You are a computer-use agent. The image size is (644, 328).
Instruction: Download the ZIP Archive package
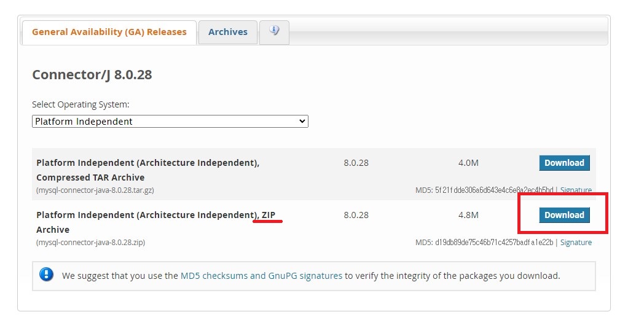(564, 215)
